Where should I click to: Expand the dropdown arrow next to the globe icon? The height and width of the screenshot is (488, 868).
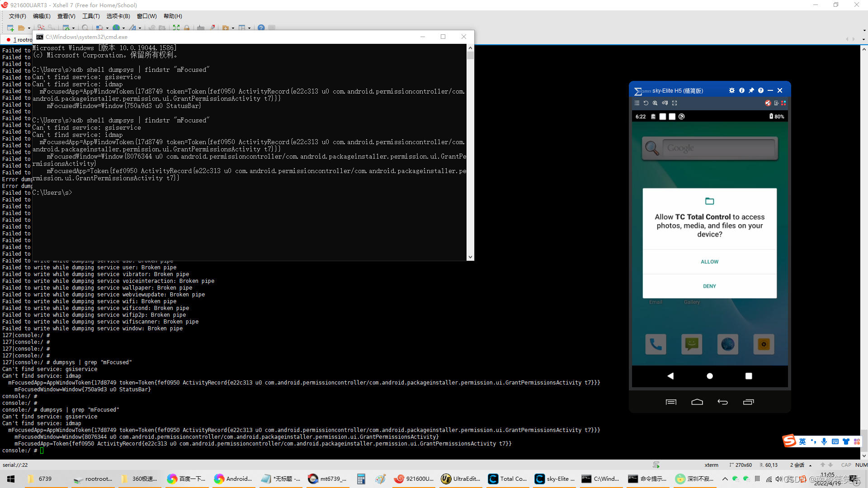[x=124, y=28]
